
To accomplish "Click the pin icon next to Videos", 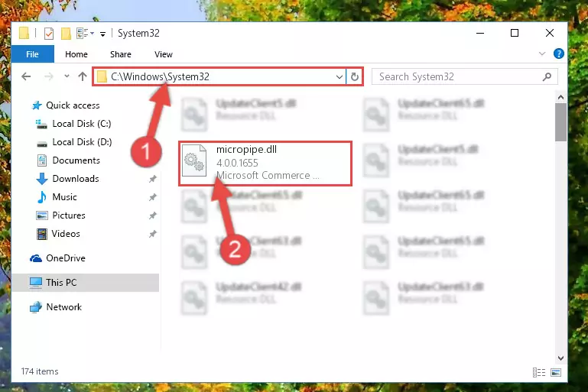I will (153, 234).
